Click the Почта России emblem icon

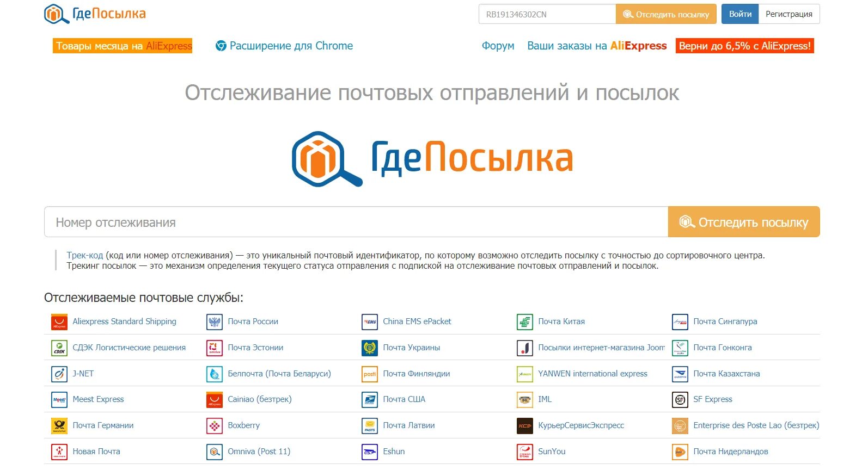coord(215,322)
